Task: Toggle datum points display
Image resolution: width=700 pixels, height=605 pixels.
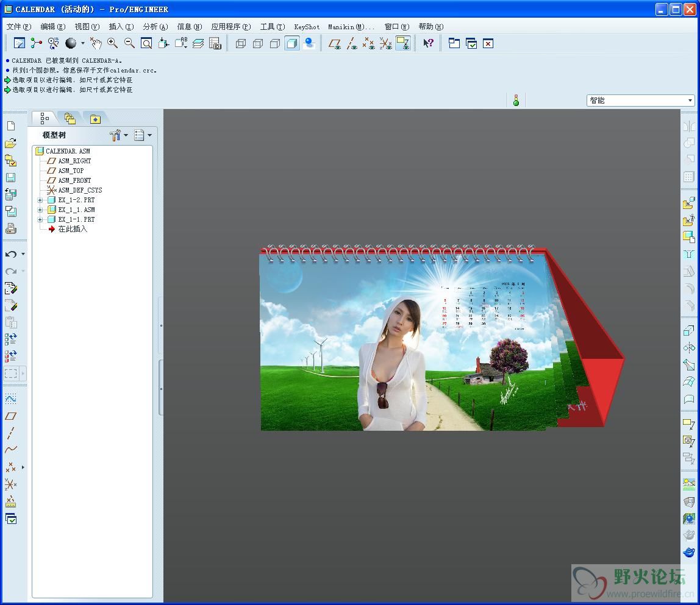Action: point(369,43)
